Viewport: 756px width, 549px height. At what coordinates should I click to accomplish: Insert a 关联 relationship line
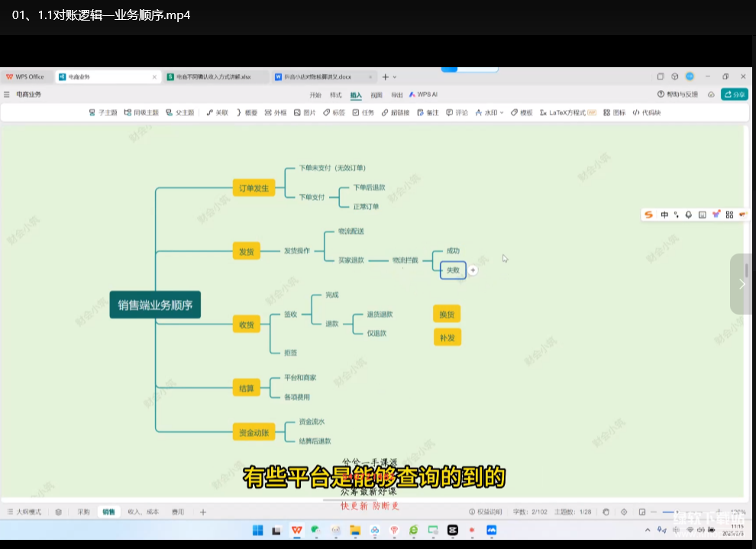pyautogui.click(x=217, y=112)
